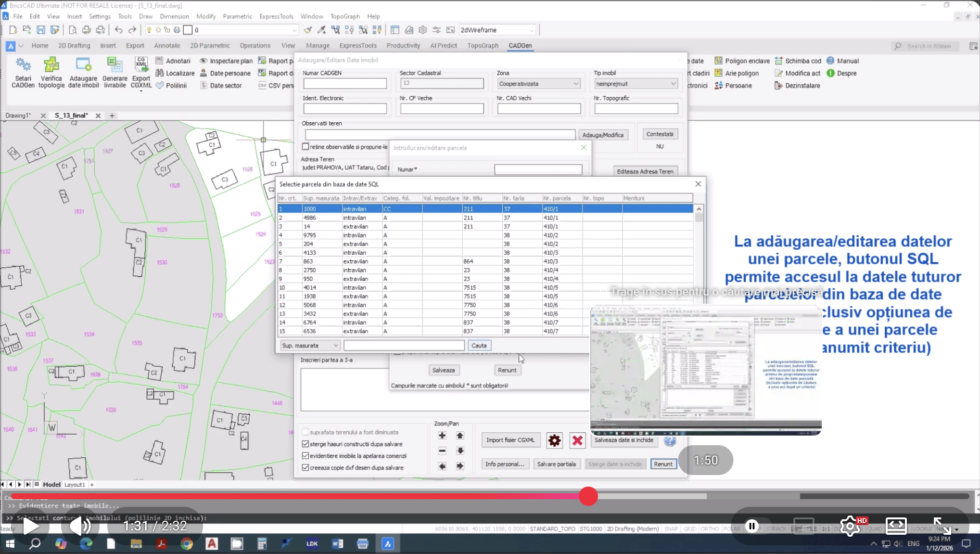Select the row with parcela 410/4 sup 2750

(x=485, y=270)
